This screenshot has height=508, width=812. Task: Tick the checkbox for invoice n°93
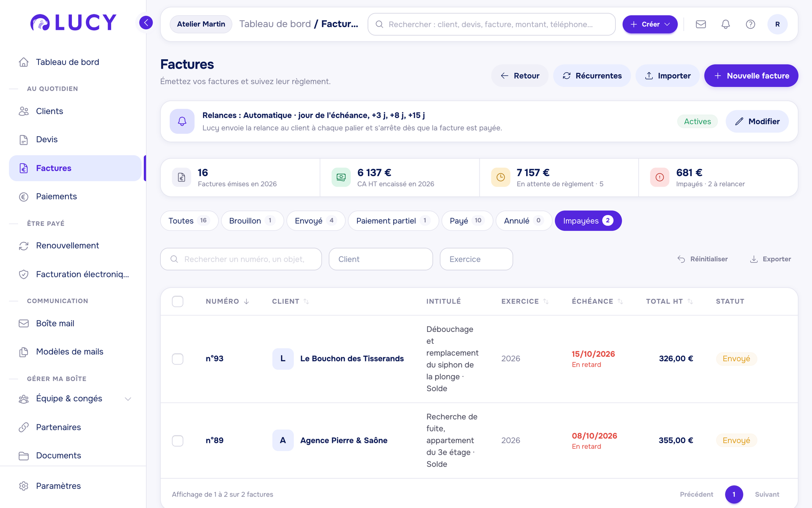coord(178,359)
